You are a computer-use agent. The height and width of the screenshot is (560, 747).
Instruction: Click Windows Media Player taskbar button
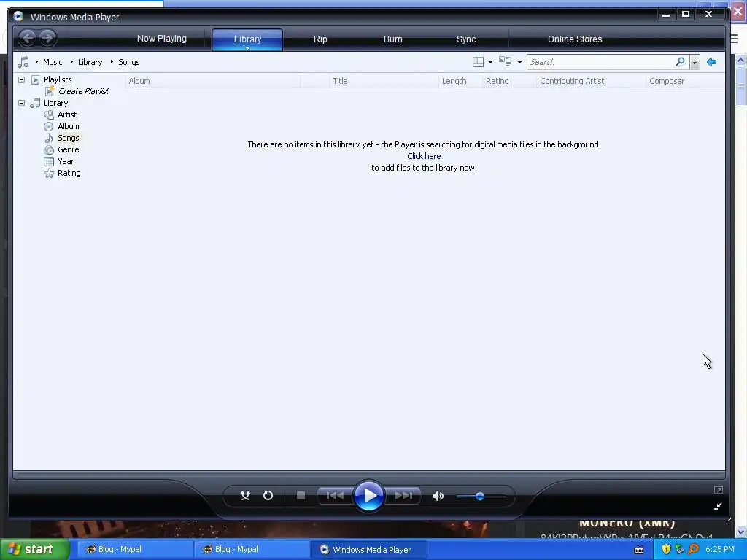pos(368,550)
